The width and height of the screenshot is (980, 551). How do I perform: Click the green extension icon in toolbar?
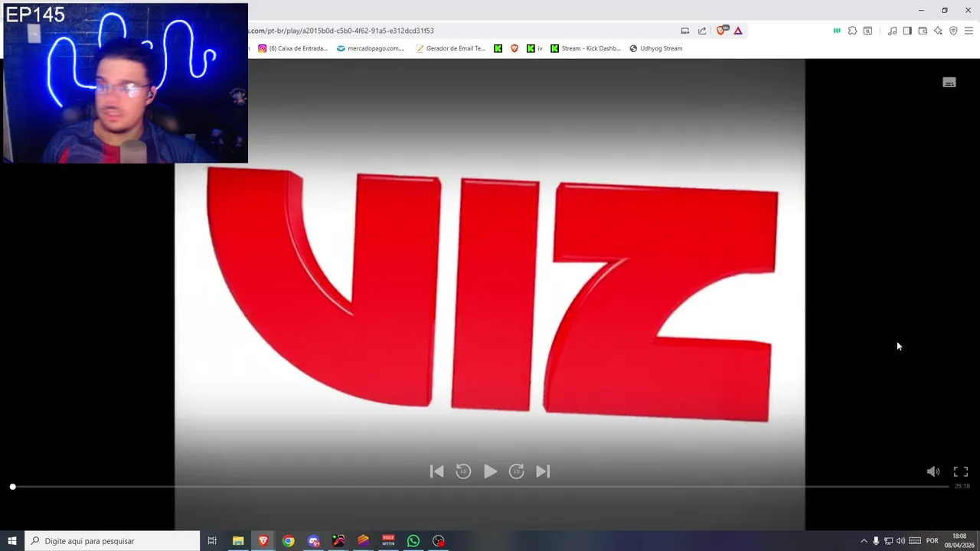[x=837, y=31]
